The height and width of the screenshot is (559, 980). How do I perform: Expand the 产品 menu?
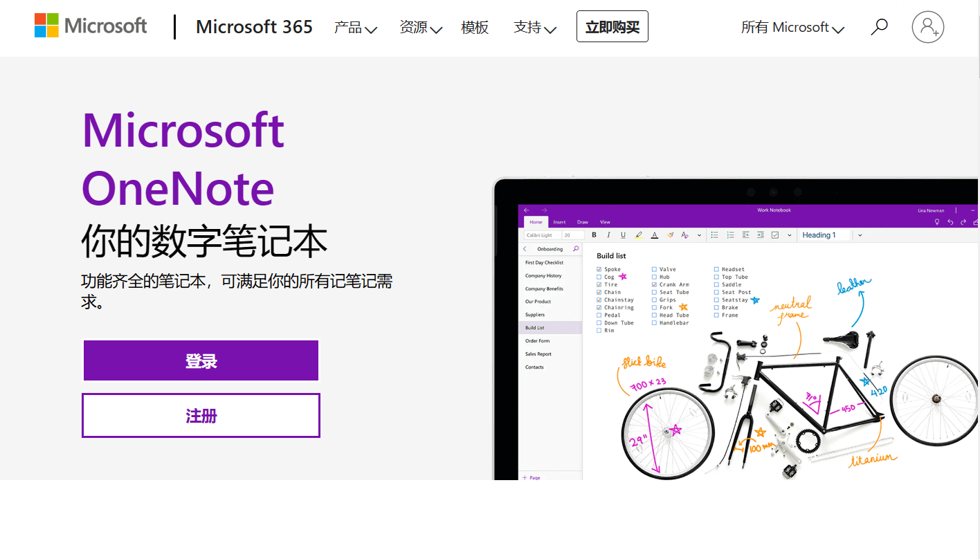point(355,28)
